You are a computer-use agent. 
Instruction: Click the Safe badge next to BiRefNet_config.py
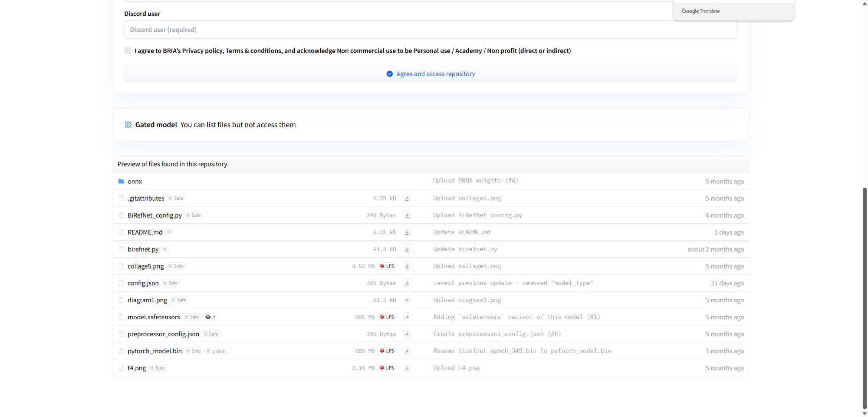coord(194,215)
